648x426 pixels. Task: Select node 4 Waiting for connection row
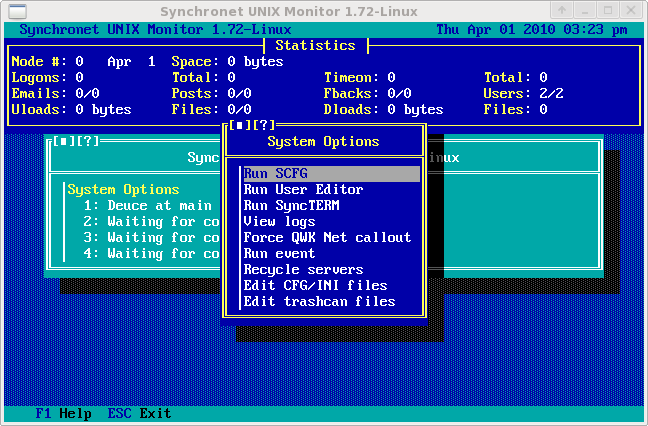(x=151, y=253)
